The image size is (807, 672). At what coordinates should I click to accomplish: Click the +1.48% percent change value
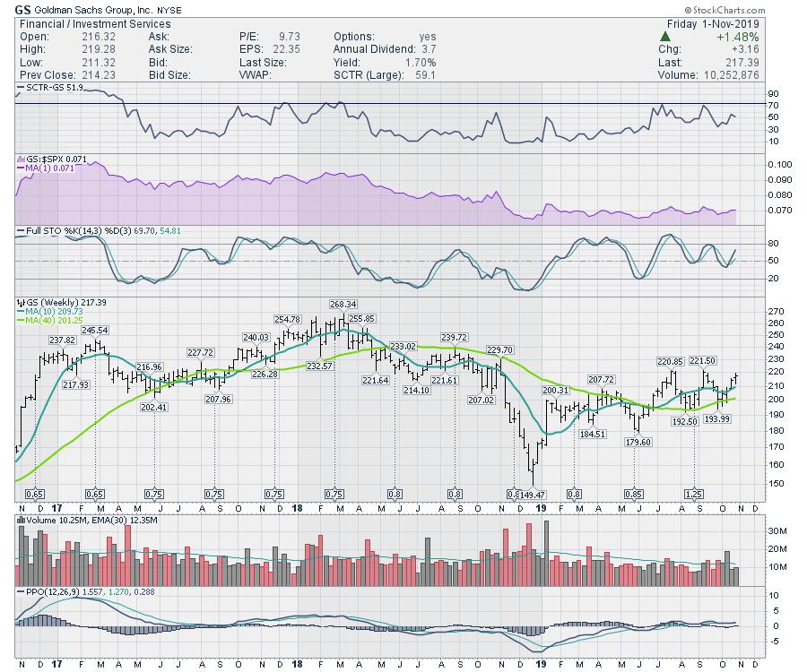pyautogui.click(x=738, y=37)
